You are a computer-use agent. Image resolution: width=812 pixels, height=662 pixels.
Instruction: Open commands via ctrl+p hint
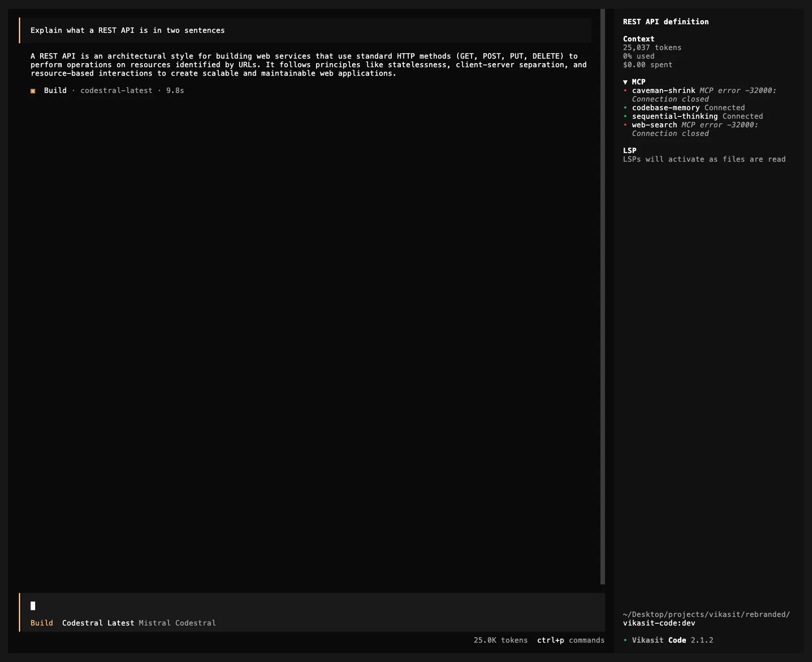tap(571, 640)
